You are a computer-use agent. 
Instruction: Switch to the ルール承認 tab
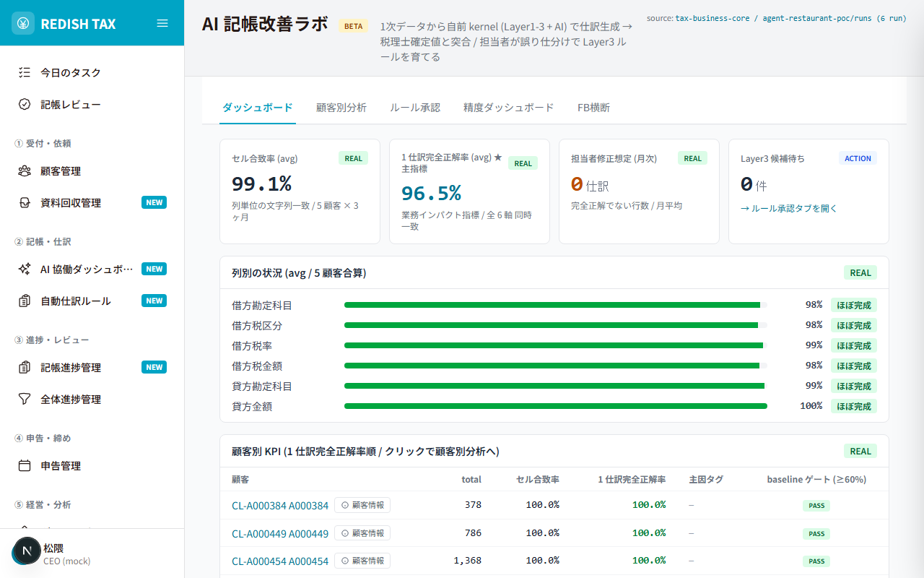(415, 108)
